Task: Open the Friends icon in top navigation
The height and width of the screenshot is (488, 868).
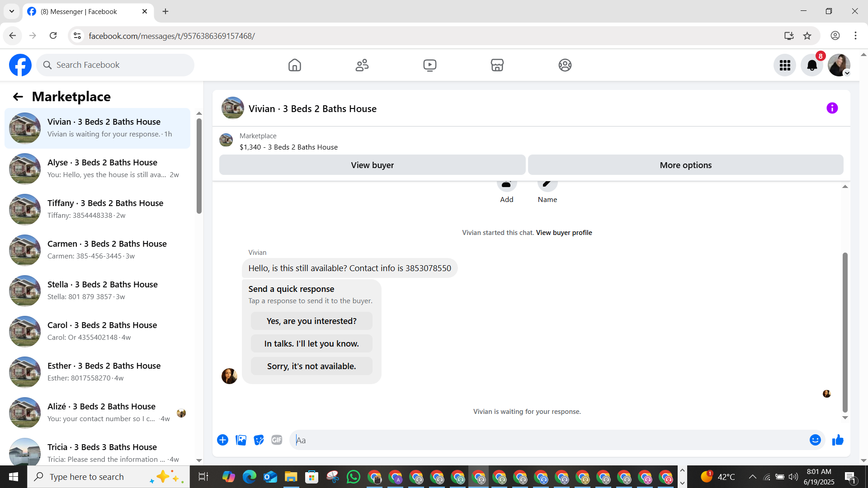Action: pyautogui.click(x=362, y=65)
